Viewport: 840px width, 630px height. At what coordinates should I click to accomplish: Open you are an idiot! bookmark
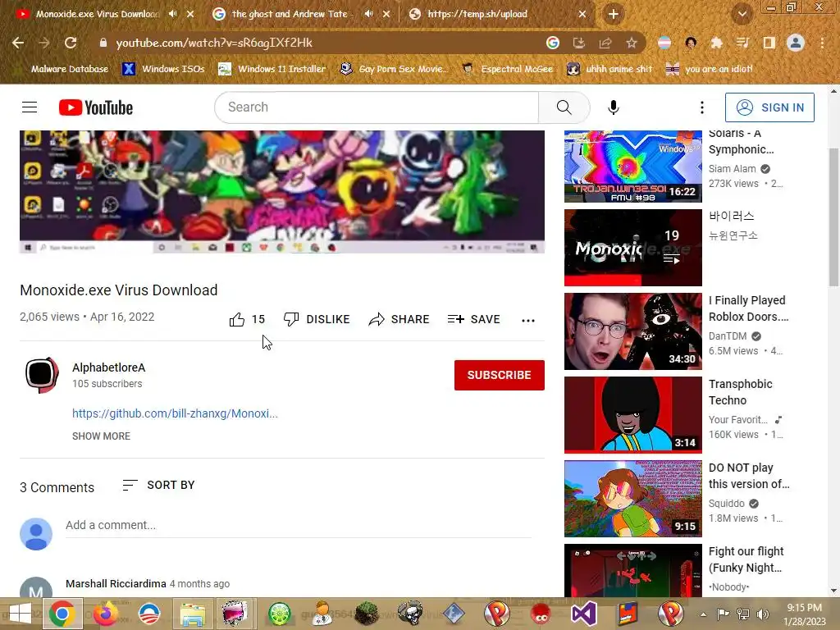point(710,69)
